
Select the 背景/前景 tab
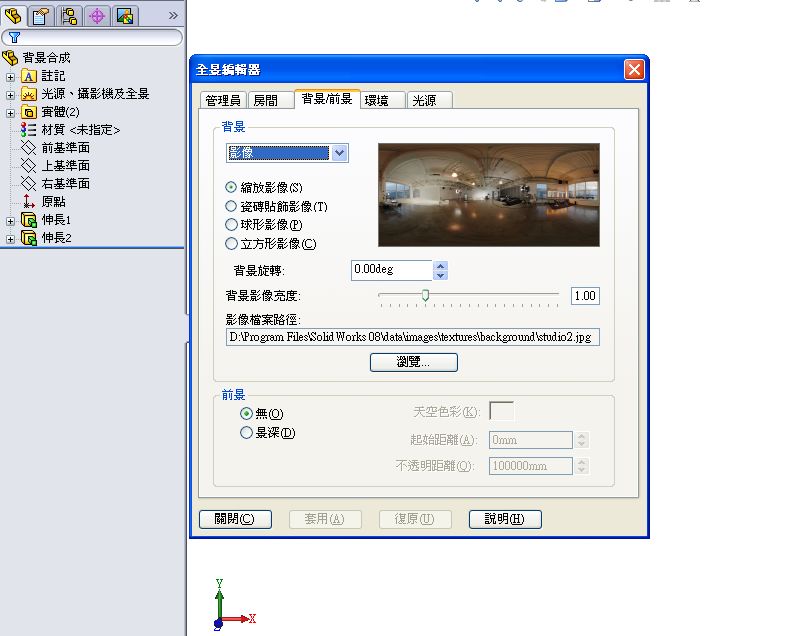[x=327, y=98]
